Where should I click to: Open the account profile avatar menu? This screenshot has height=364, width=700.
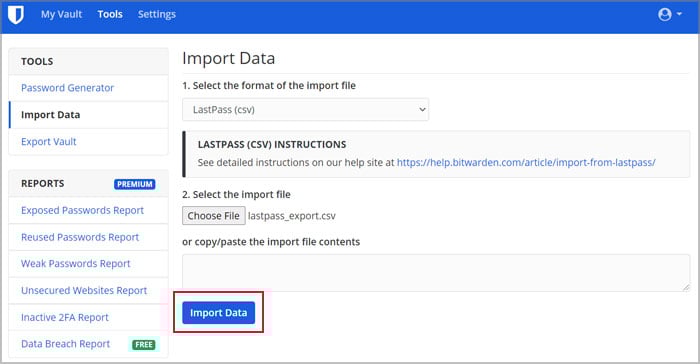[x=665, y=14]
